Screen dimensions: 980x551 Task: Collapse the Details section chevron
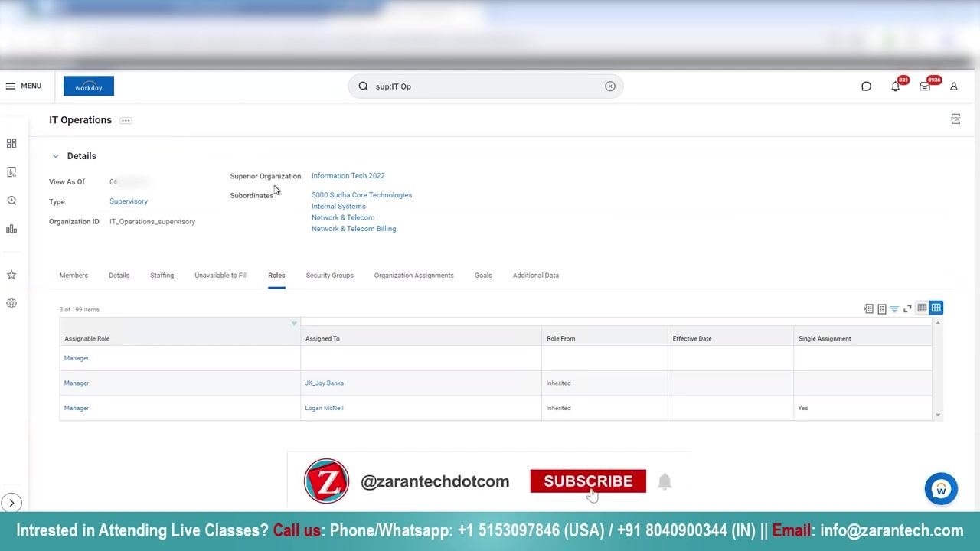tap(55, 156)
